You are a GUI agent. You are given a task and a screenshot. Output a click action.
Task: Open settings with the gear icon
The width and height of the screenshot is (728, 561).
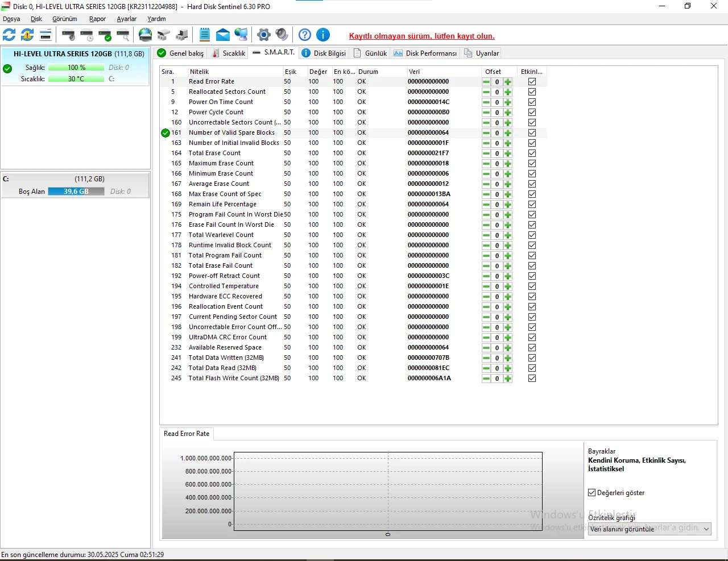pos(263,35)
